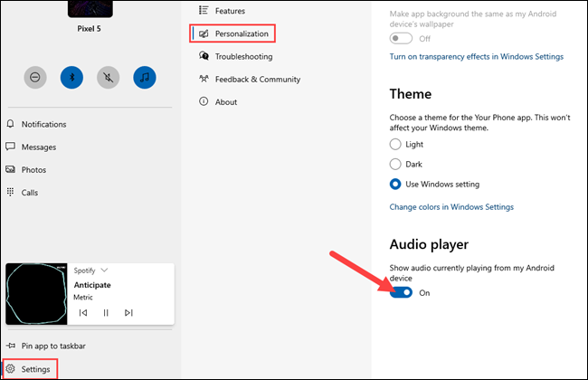This screenshot has height=380, width=588.
Task: Choose Use Windows setting theme
Action: (x=395, y=184)
